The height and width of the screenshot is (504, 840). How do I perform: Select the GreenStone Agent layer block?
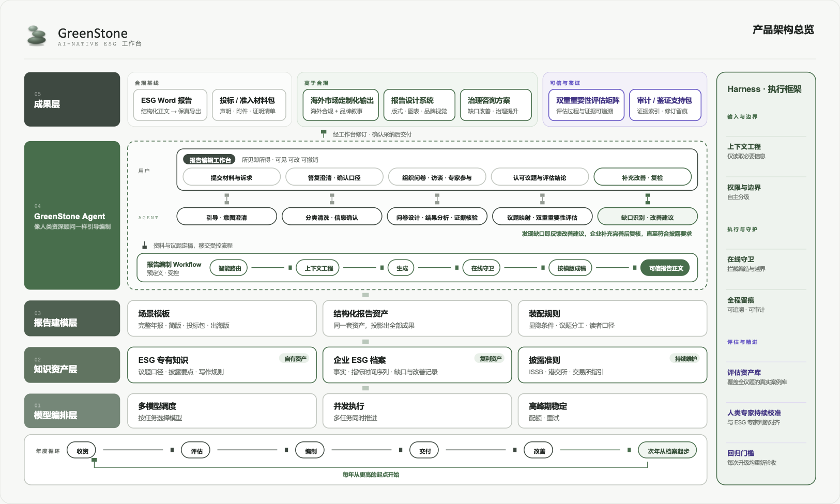click(72, 216)
